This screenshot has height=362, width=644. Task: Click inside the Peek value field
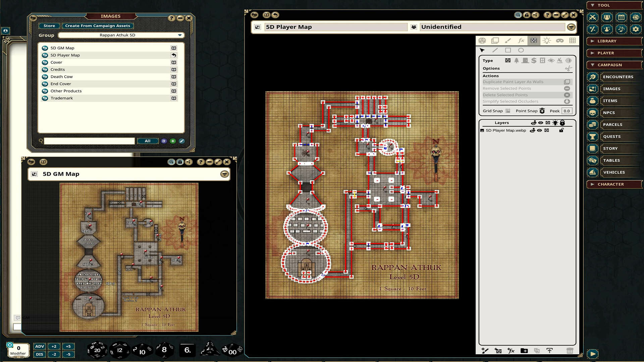click(x=567, y=111)
